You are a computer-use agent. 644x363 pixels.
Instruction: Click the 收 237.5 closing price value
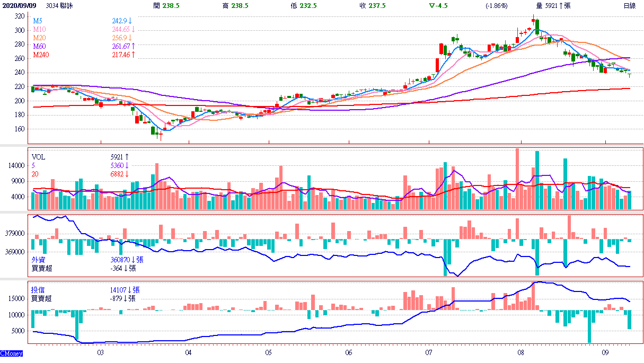(370, 5)
